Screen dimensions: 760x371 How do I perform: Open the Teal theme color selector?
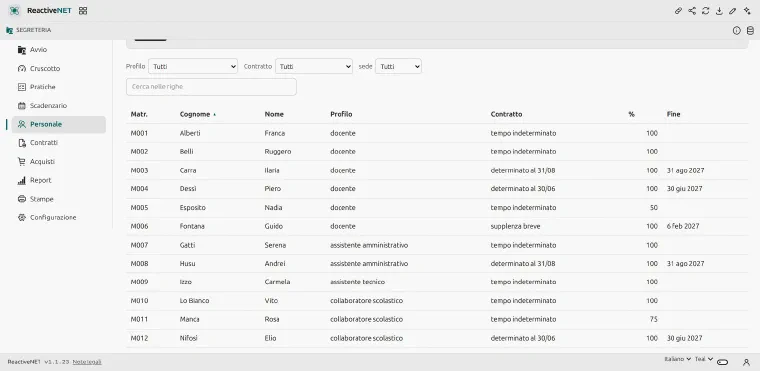pyautogui.click(x=704, y=359)
